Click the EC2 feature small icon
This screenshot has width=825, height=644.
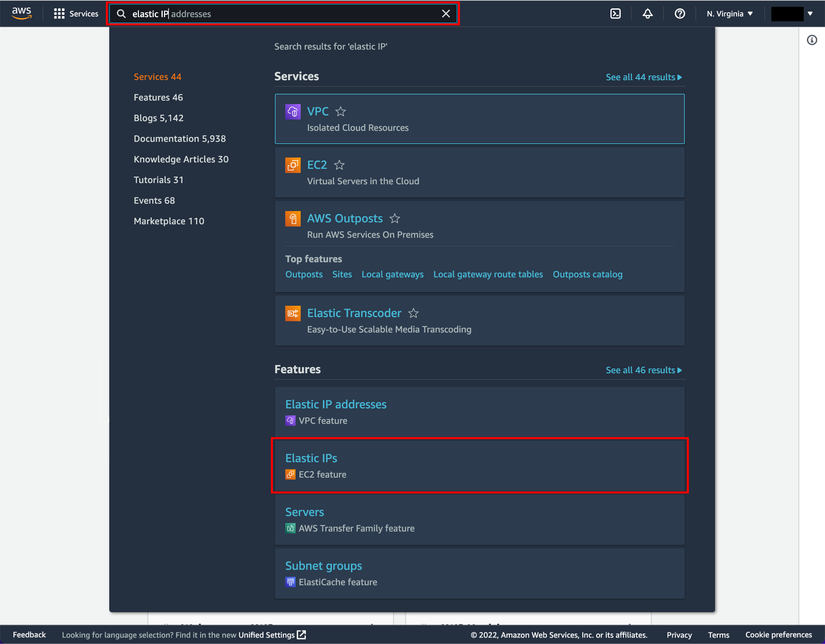pos(290,474)
